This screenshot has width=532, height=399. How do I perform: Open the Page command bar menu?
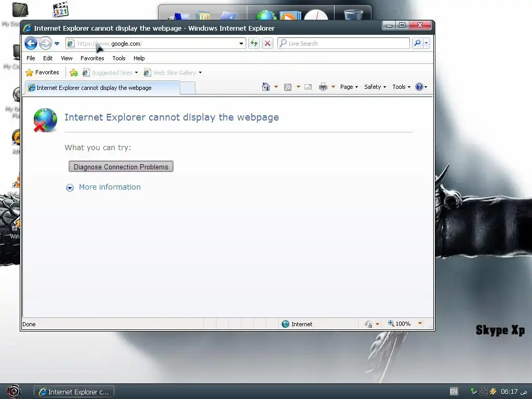point(349,87)
